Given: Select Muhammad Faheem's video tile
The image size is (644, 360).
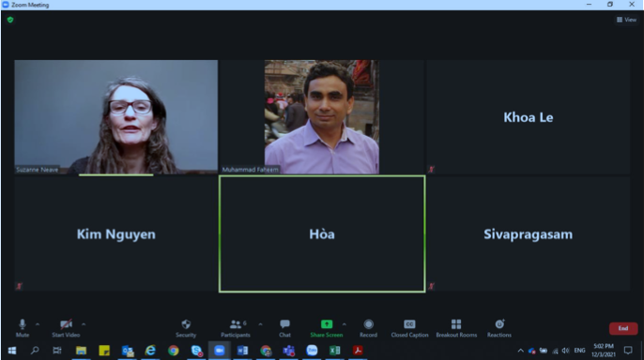Looking at the screenshot, I should click(322, 117).
